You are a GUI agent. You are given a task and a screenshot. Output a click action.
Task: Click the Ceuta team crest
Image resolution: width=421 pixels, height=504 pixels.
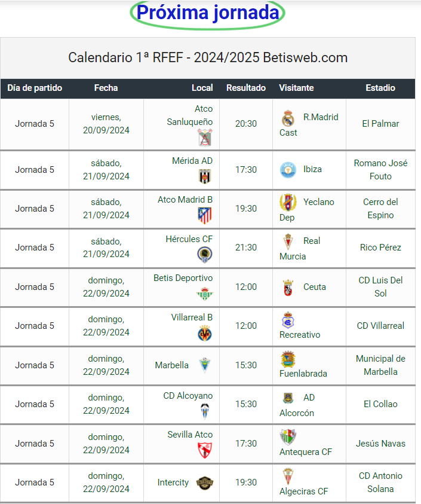tap(288, 288)
